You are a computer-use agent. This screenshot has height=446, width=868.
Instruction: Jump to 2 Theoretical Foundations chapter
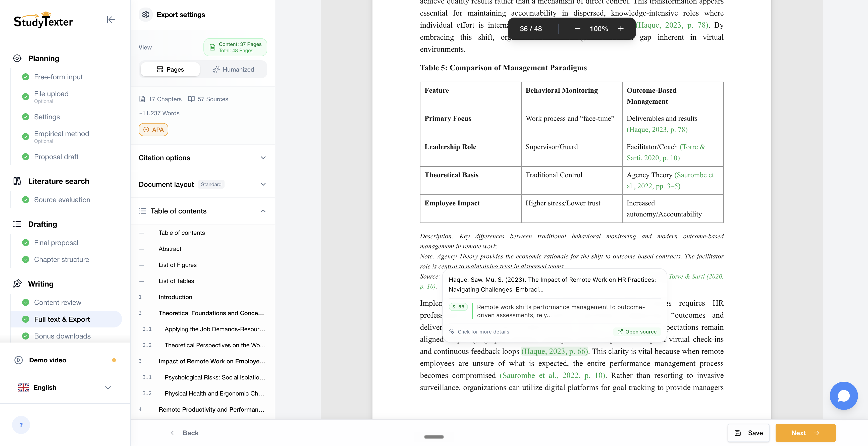click(211, 313)
